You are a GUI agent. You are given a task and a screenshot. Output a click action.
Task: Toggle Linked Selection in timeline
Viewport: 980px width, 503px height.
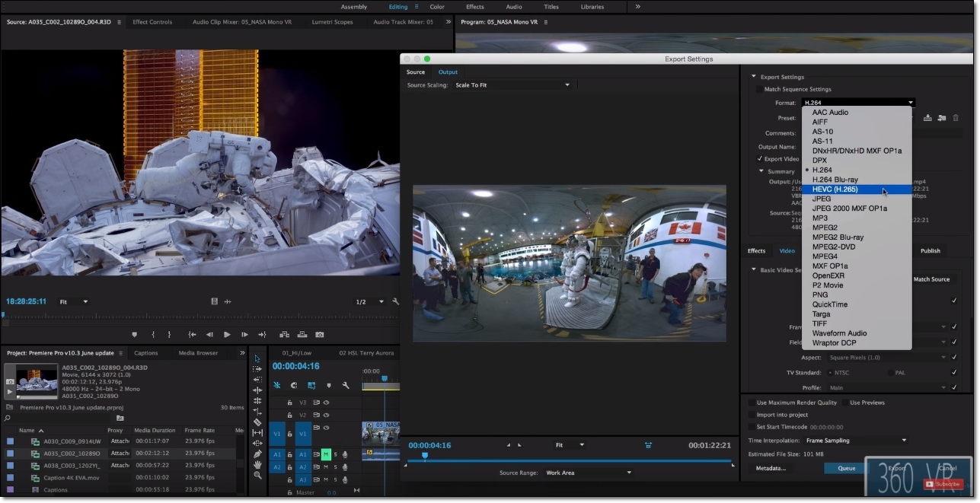(x=311, y=386)
